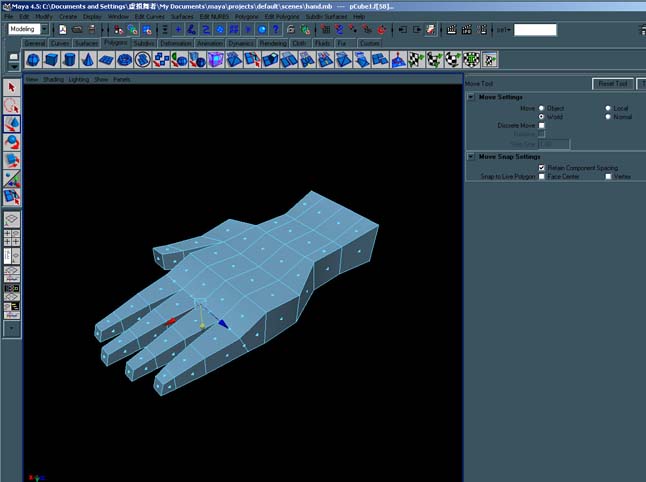
Task: Open the shelf menu arrow below shelf tab icon
Action: point(14,66)
